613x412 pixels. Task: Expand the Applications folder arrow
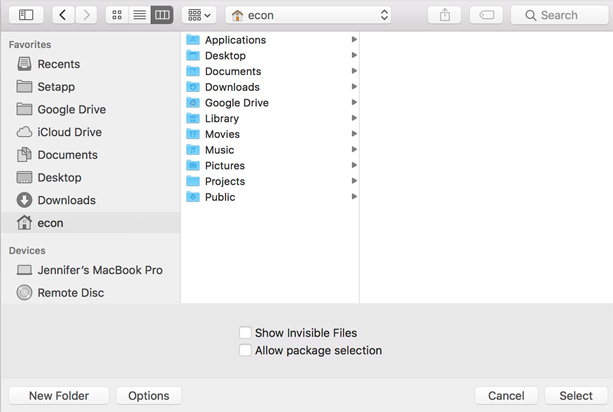(354, 39)
